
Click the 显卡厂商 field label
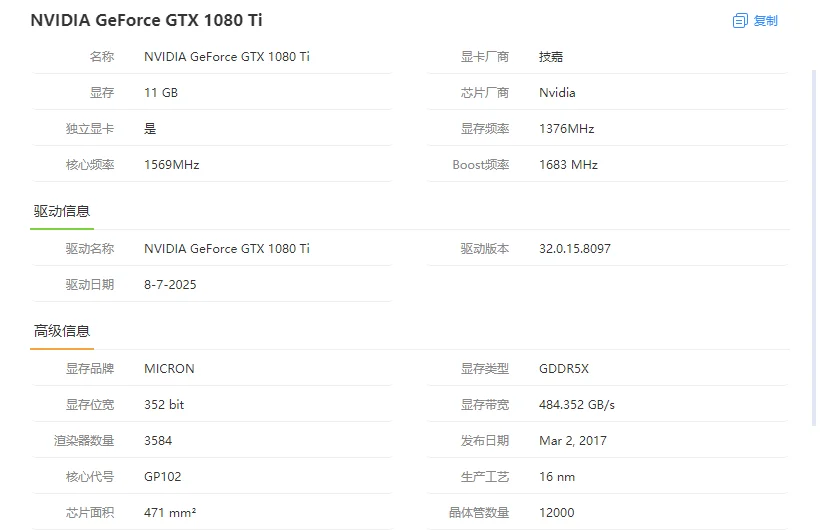click(x=484, y=57)
